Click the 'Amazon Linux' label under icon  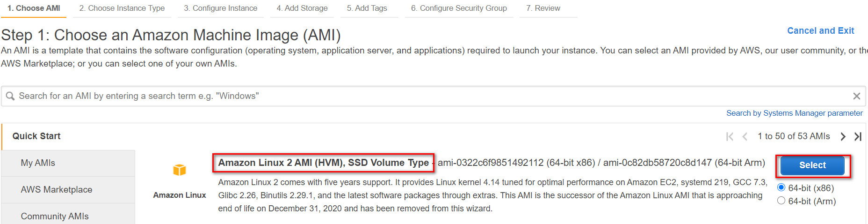(x=180, y=195)
